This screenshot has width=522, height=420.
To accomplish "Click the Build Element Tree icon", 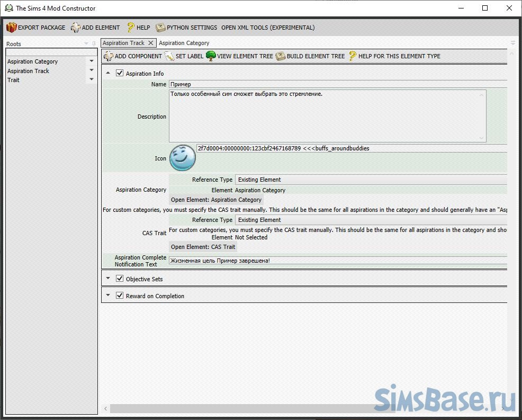I will (x=280, y=56).
